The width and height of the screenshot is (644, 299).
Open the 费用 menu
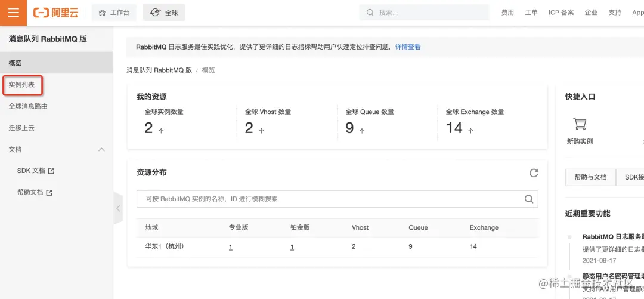(x=507, y=13)
